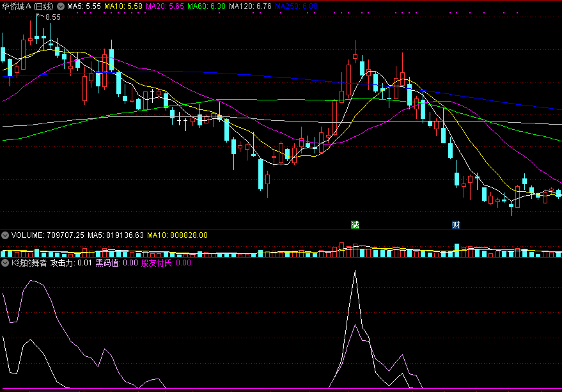
Task: Click the 攻击力: 0.01 value
Action: (x=71, y=263)
